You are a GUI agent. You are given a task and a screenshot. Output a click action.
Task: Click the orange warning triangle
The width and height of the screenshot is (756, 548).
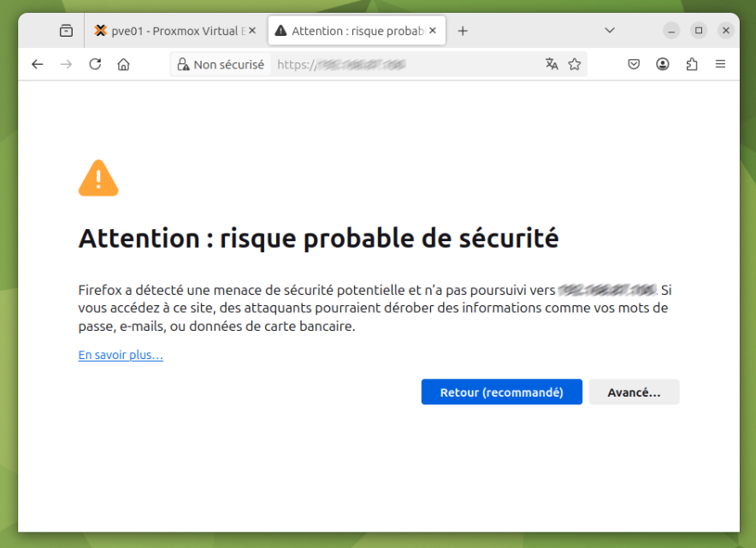tap(98, 179)
